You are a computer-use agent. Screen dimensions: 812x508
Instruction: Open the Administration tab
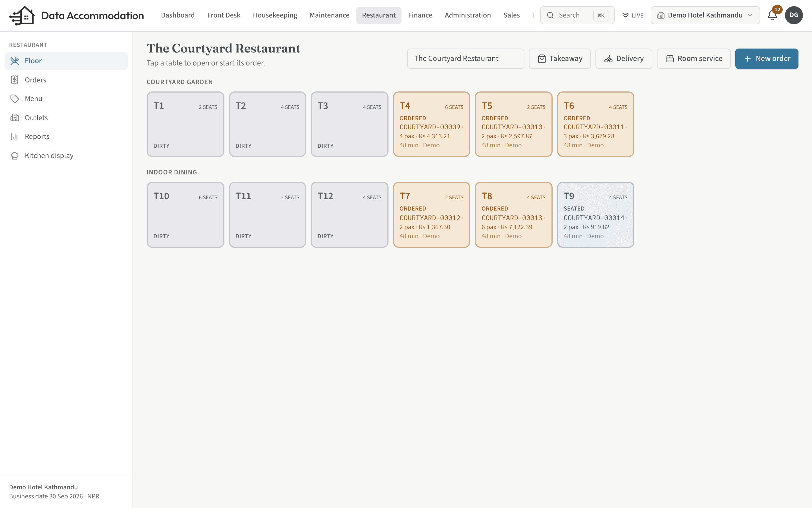tap(468, 15)
